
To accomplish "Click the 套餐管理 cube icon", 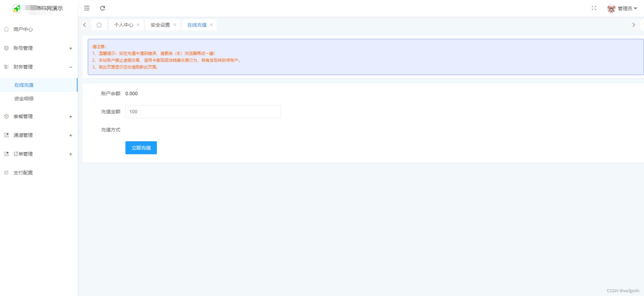I will tap(6, 116).
